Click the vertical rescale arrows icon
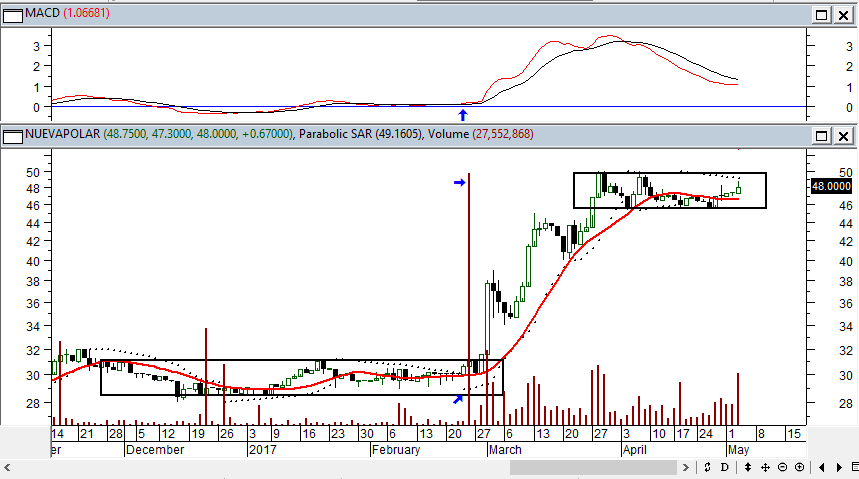The height and width of the screenshot is (479, 859). (747, 467)
